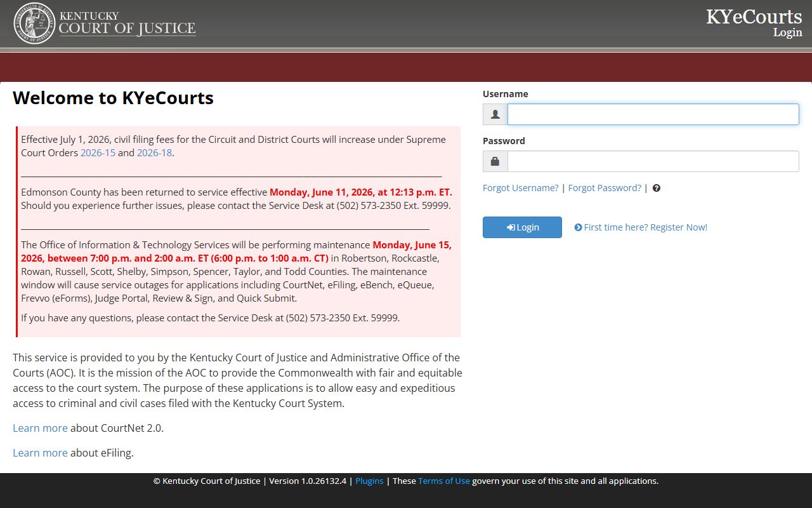Open the help question mark icon

click(x=657, y=188)
